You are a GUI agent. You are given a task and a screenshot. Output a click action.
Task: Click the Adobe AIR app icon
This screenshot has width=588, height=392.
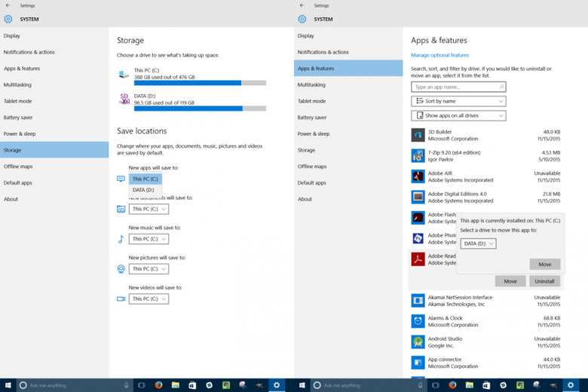(418, 176)
